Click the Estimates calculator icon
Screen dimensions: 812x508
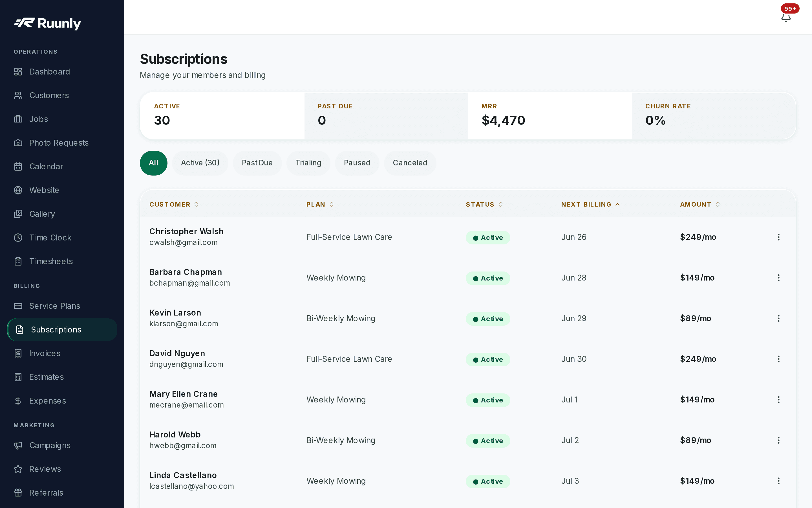tap(18, 377)
